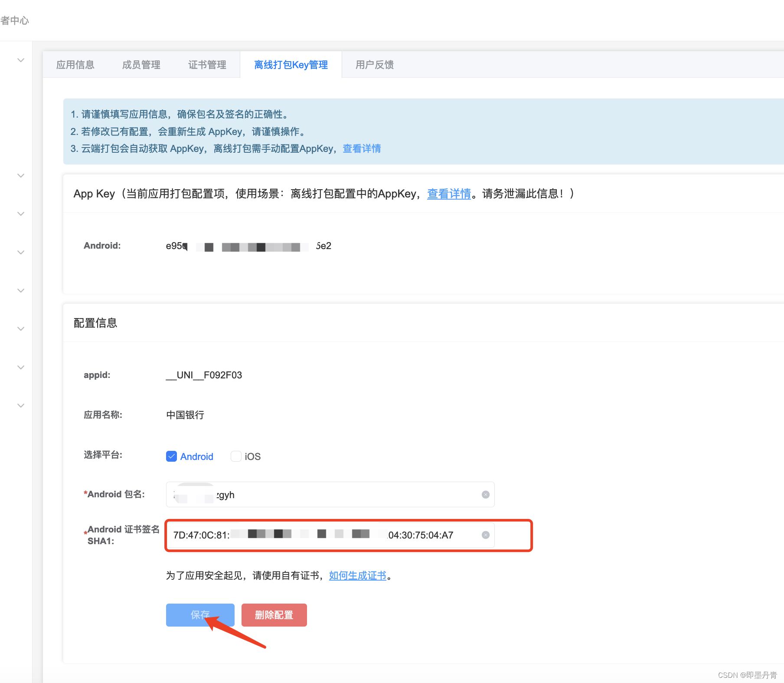Toggle the Android platform checkbox
Screen dimensions: 784x683
[x=171, y=456]
